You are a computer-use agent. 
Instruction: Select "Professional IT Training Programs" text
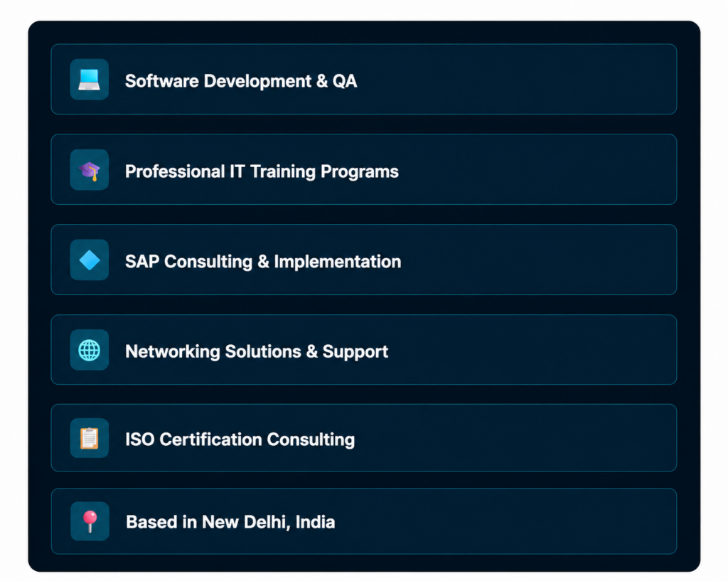[262, 172]
